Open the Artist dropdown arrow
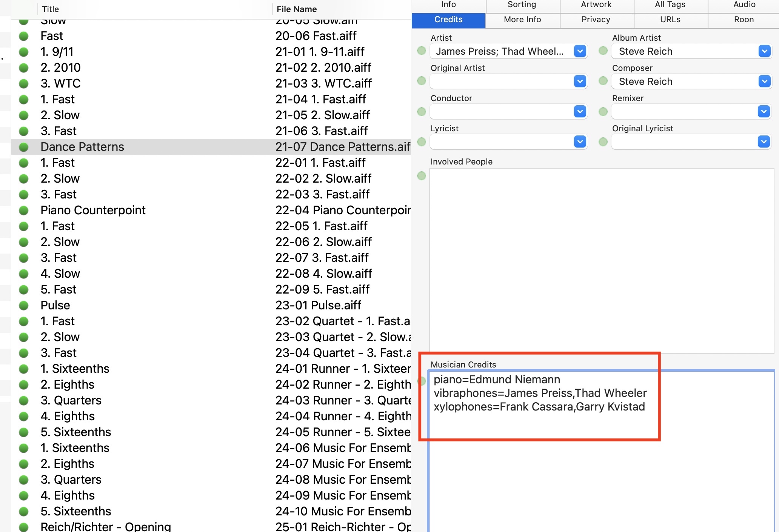 pos(580,51)
